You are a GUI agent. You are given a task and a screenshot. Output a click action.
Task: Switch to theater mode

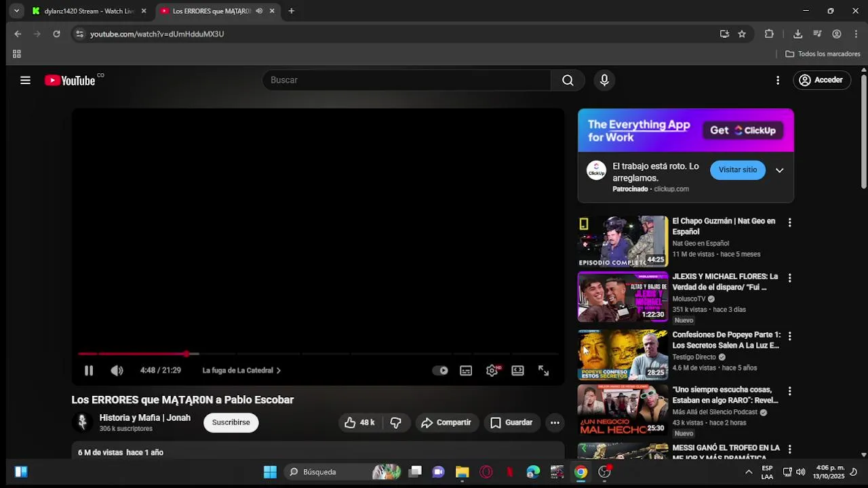(x=517, y=370)
